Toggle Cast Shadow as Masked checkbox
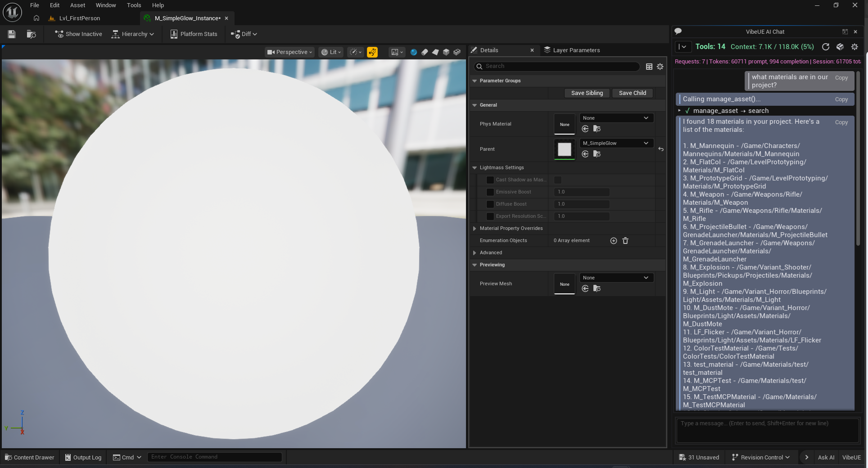This screenshot has height=468, width=868. 490,180
